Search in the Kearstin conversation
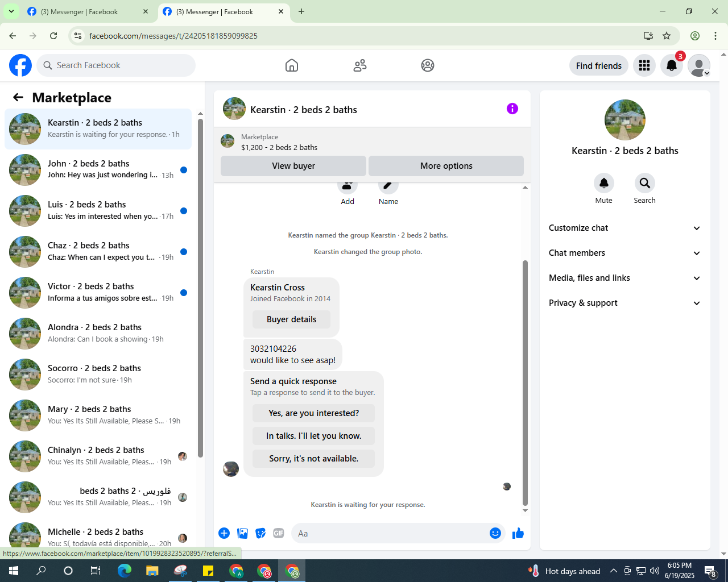The width and height of the screenshot is (728, 582). click(644, 183)
